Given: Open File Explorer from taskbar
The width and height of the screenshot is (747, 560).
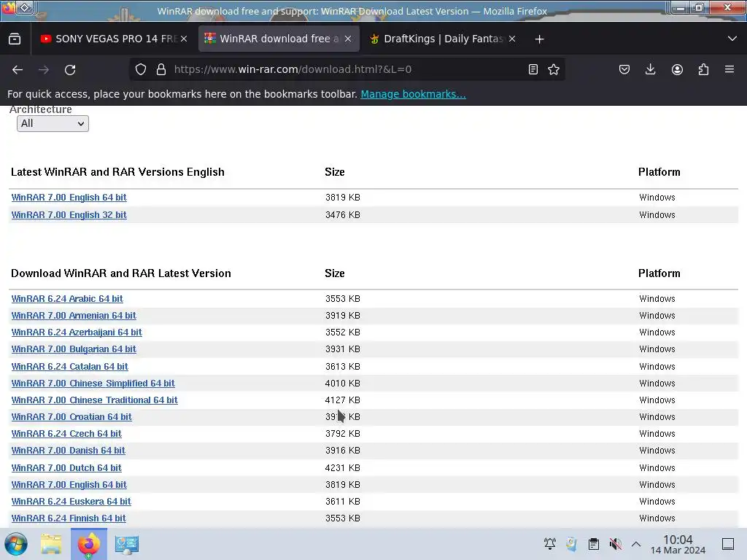Looking at the screenshot, I should click(51, 544).
